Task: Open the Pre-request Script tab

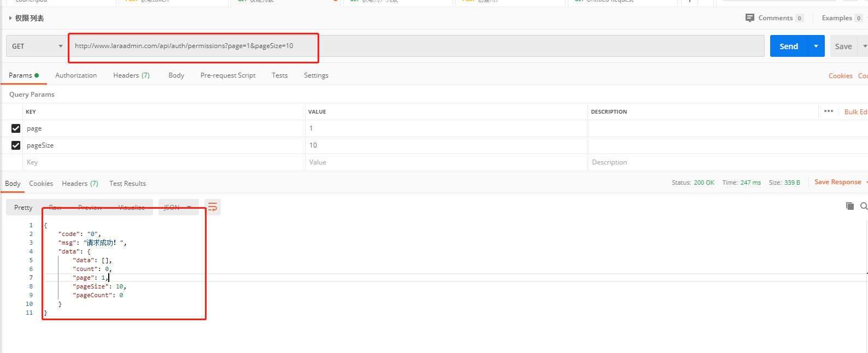Action: (x=228, y=75)
